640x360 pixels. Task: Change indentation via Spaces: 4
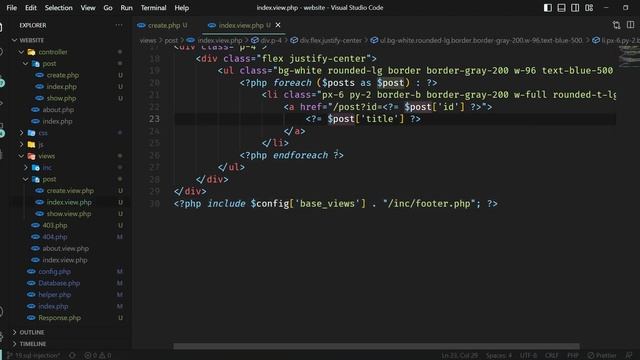point(499,356)
